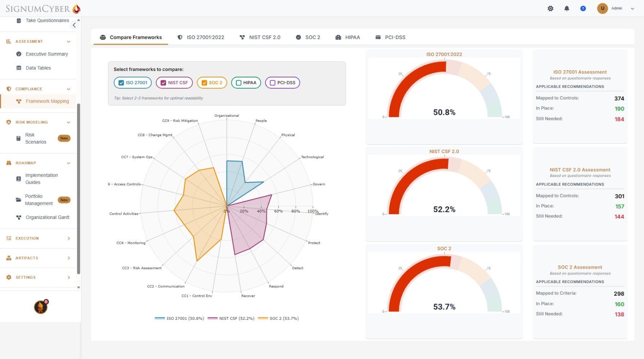Open Implementation Guides in sidebar
The image size is (644, 359).
pyautogui.click(x=41, y=179)
